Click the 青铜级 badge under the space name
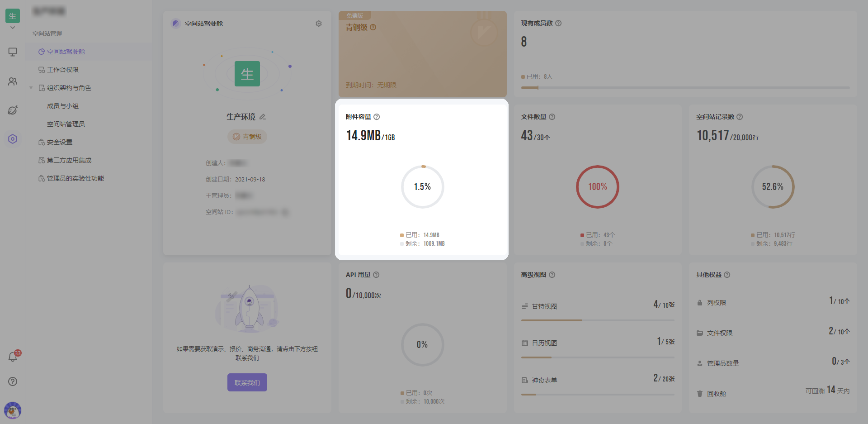Viewport: 868px width, 424px height. [247, 137]
